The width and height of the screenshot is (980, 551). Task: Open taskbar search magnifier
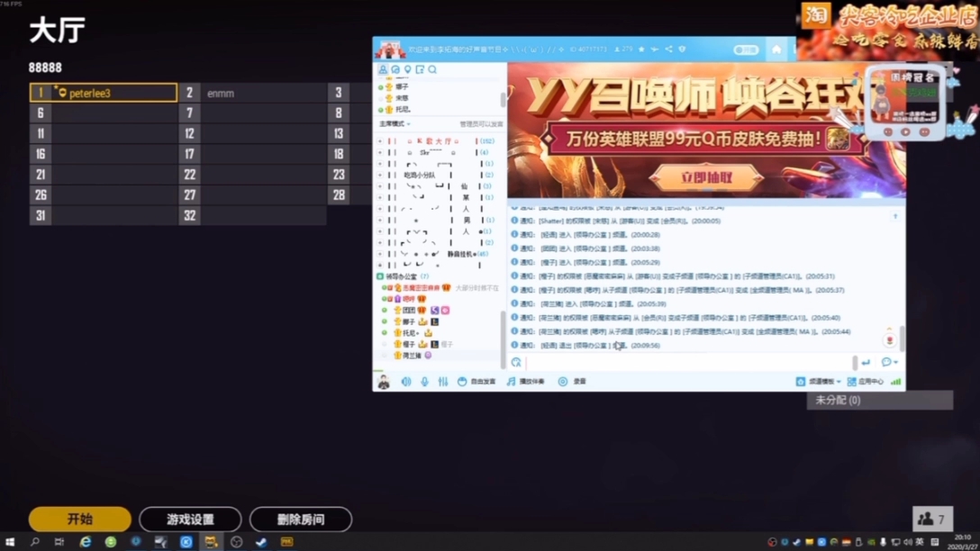[34, 542]
